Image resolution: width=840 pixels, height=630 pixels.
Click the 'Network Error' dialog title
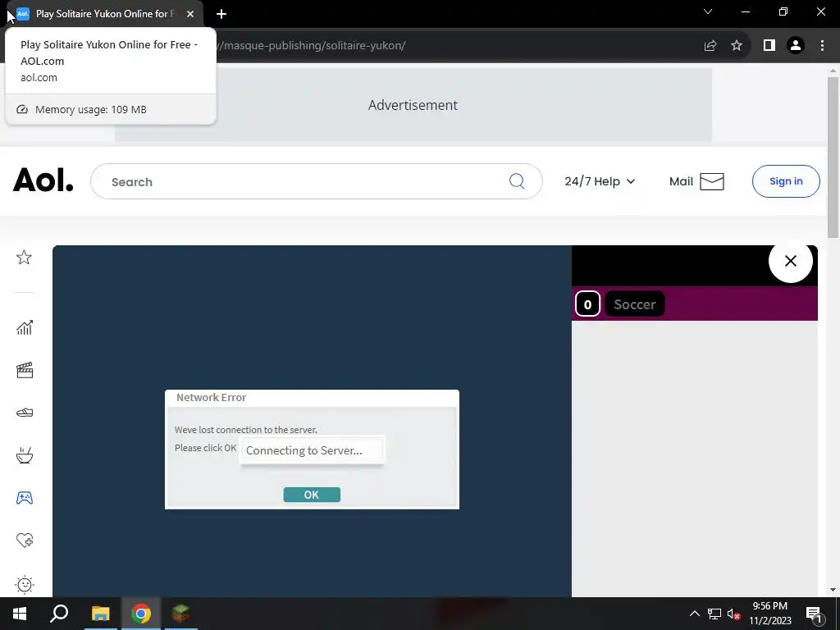click(211, 398)
